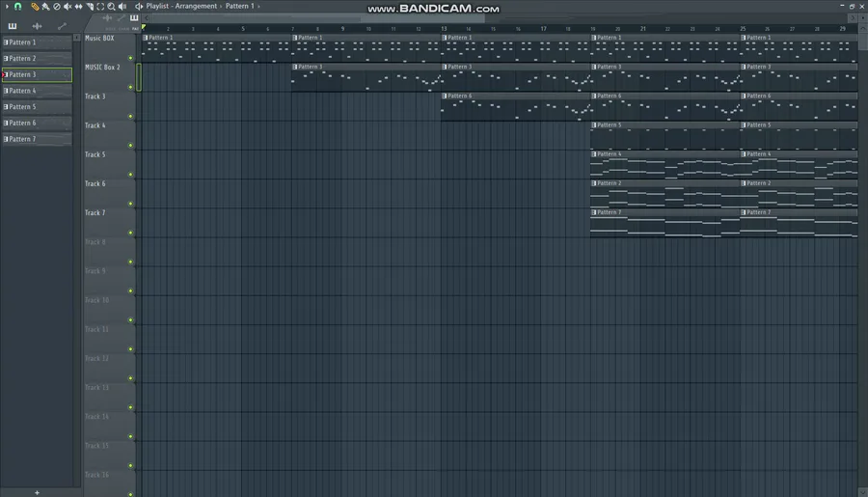Toggle mute switch on Track 8
Screen dimensions: 868x497
[130, 262]
